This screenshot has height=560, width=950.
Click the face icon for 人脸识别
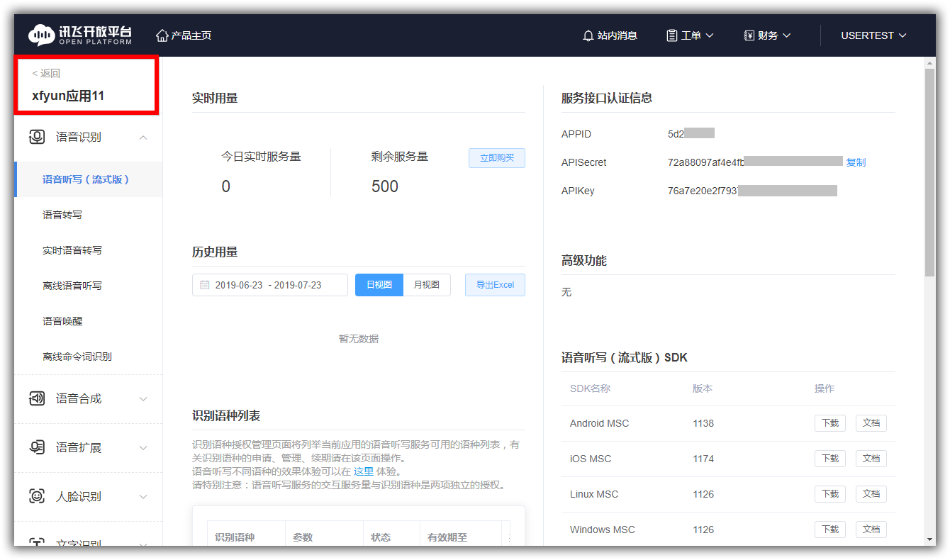point(37,496)
